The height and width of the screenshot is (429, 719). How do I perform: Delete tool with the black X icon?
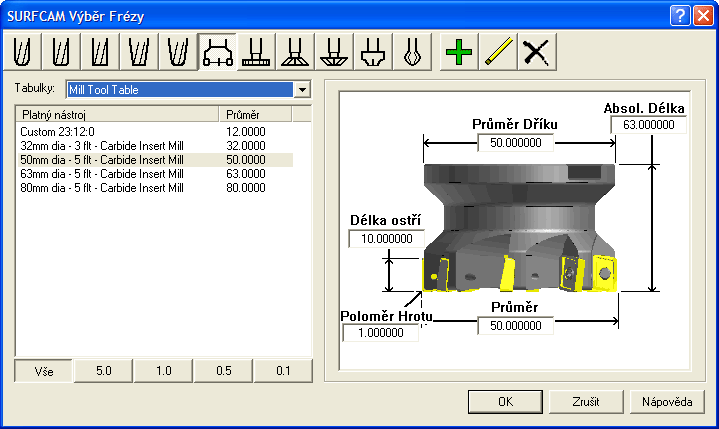pos(537,52)
